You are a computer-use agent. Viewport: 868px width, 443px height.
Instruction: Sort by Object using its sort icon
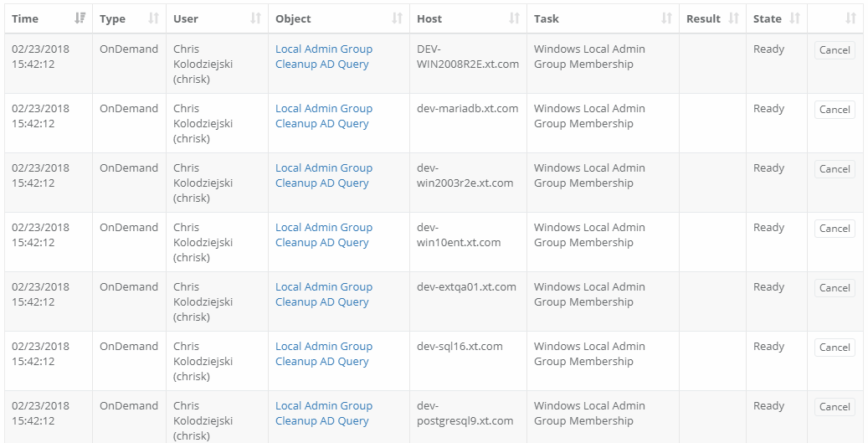(x=397, y=18)
